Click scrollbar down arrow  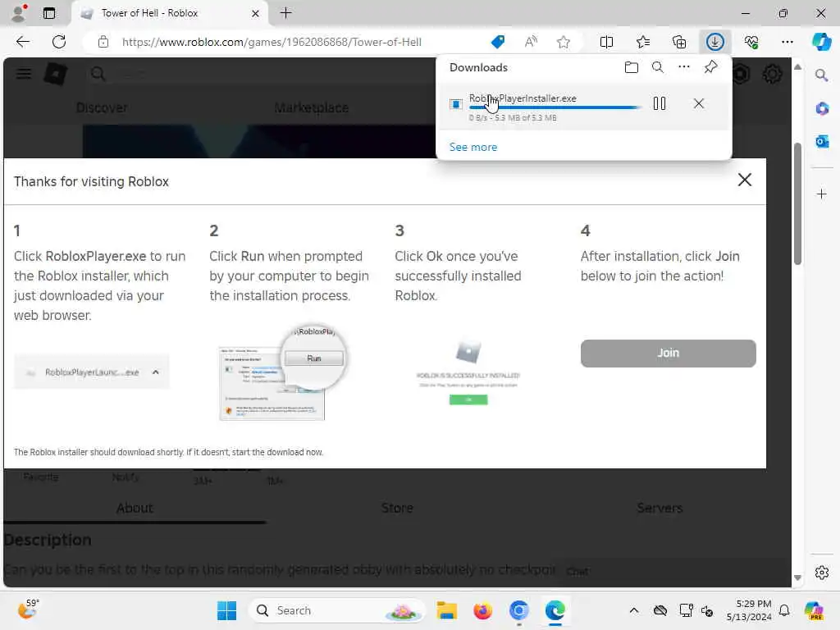pyautogui.click(x=797, y=577)
